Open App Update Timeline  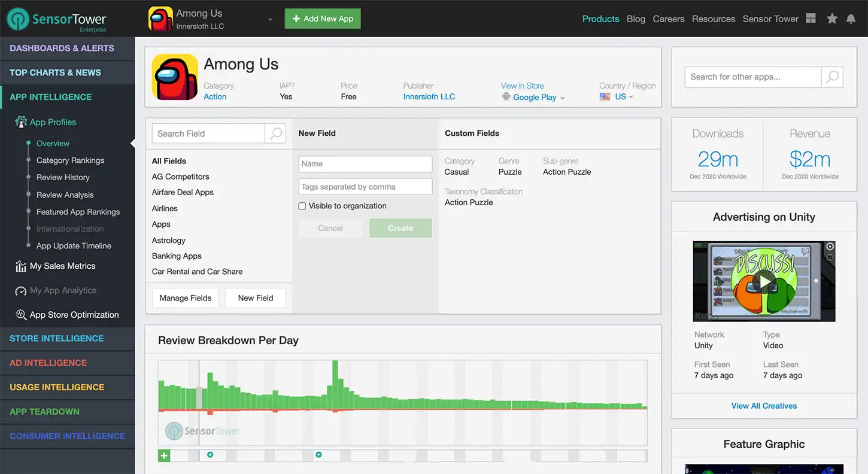[74, 245]
